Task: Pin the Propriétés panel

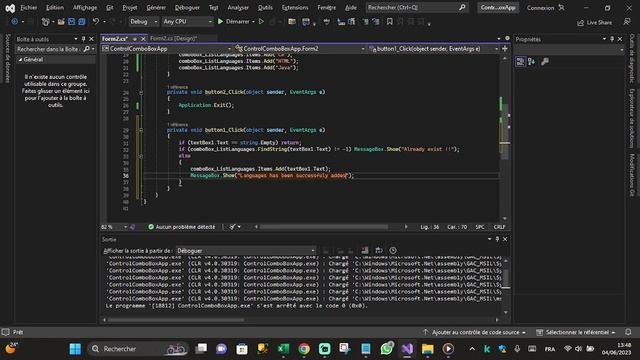Action: (x=612, y=39)
